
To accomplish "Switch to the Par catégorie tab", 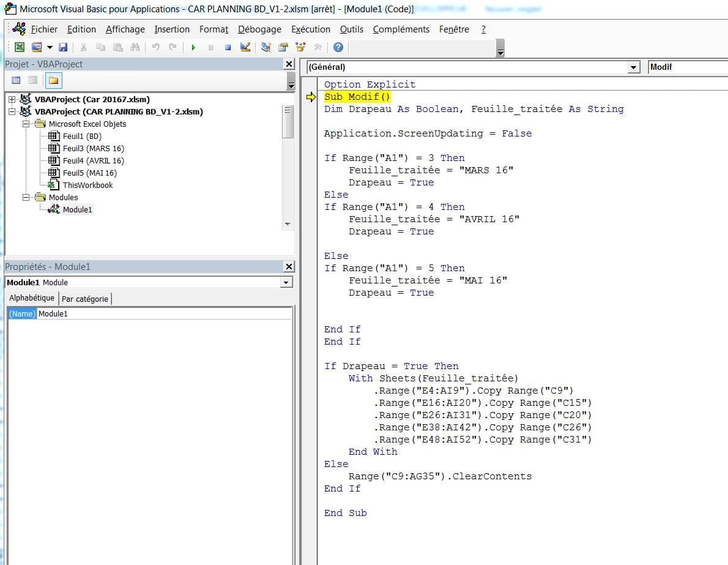I will point(85,299).
